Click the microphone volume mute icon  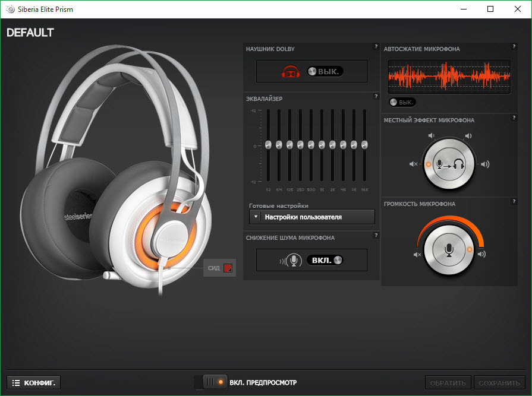coord(417,255)
